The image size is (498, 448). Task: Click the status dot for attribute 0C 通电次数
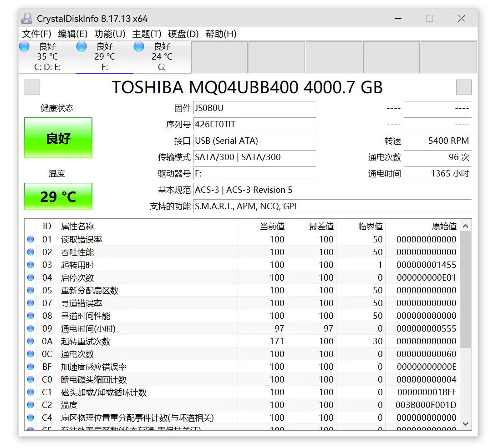pos(30,354)
